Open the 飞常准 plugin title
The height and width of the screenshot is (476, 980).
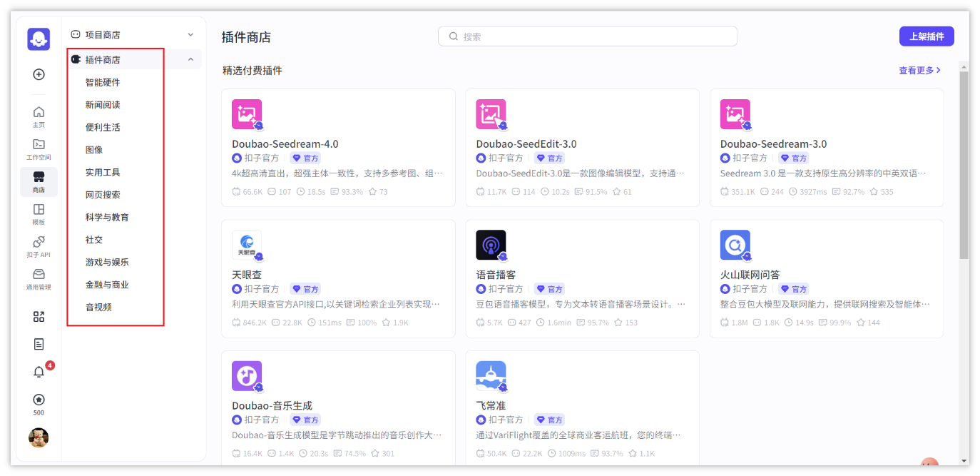pos(491,405)
